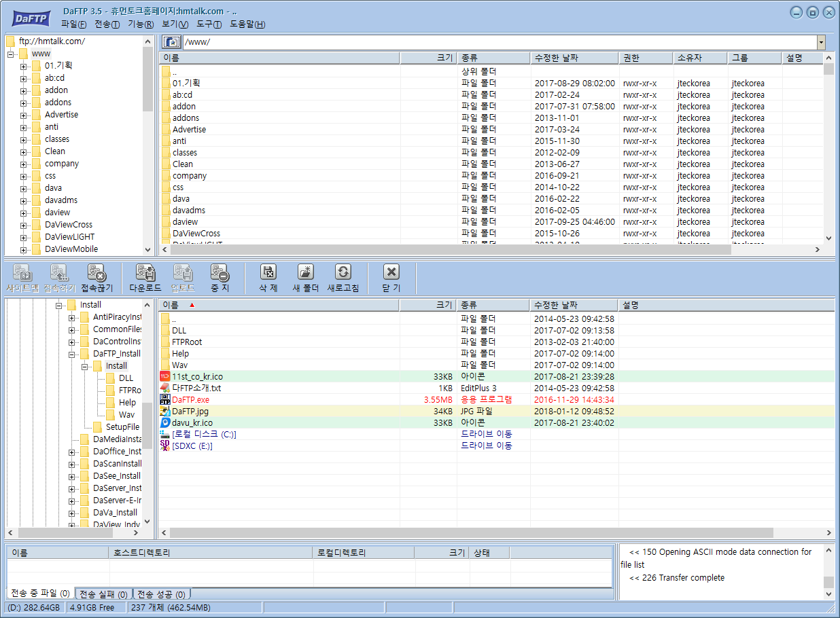The height and width of the screenshot is (618, 840).
Task: Switch to the 전송 성공 (0) tab
Action: (x=162, y=594)
